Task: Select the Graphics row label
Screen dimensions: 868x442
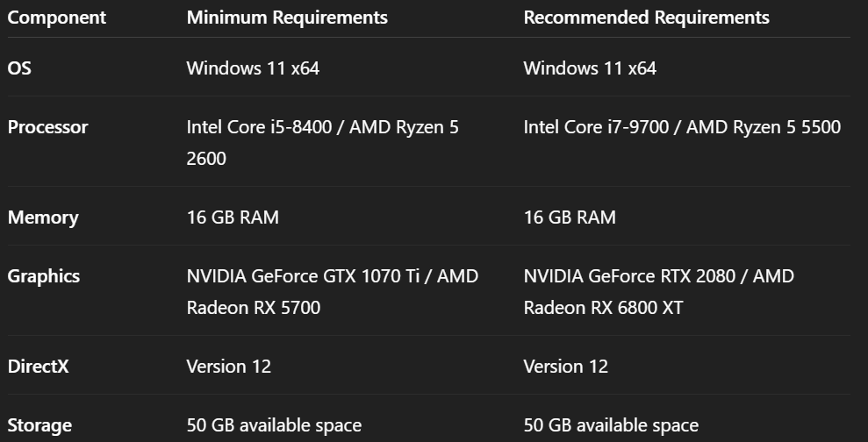Action: (x=44, y=276)
